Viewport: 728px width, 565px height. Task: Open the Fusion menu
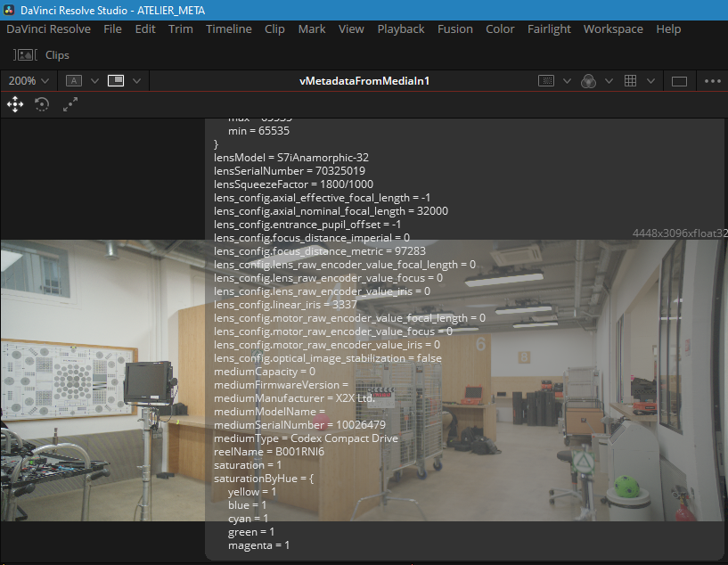point(454,29)
